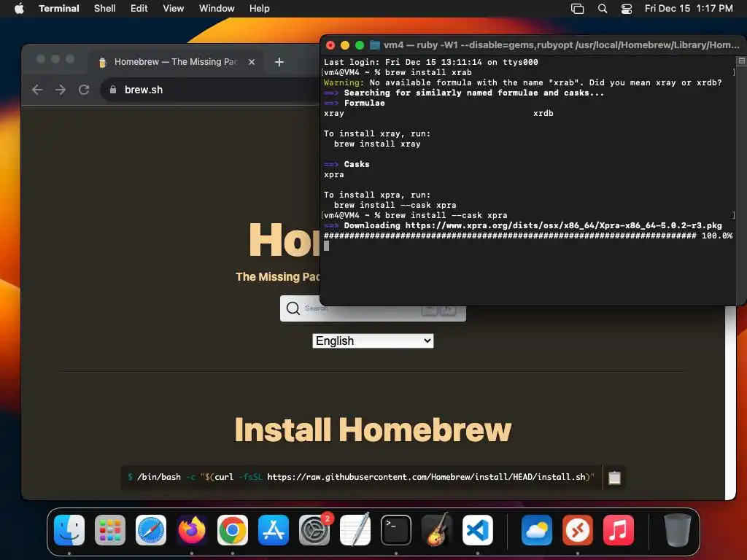Switch to Terminal via dock icon
The height and width of the screenshot is (560, 747).
click(x=396, y=529)
